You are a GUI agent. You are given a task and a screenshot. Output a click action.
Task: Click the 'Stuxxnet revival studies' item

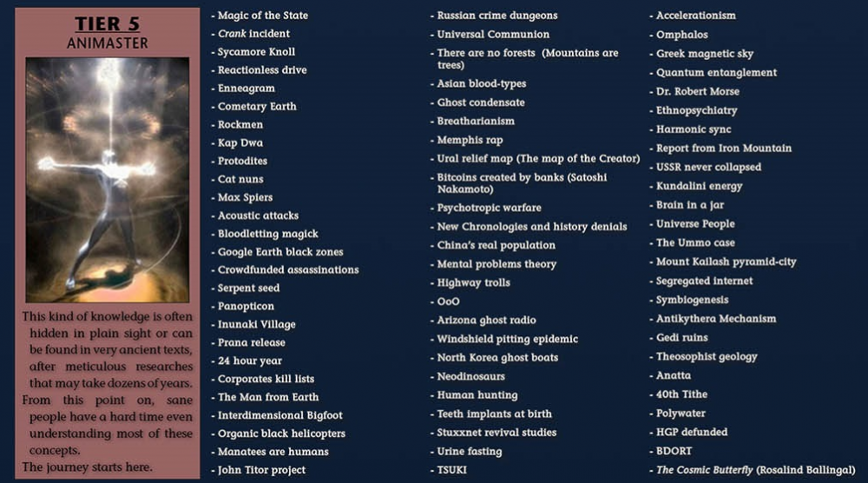coord(496,432)
